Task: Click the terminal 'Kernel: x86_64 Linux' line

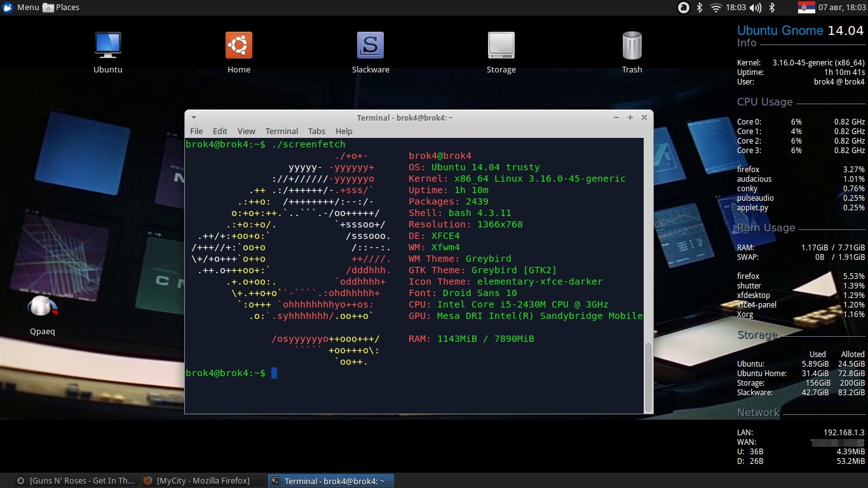Action: pyautogui.click(x=517, y=179)
